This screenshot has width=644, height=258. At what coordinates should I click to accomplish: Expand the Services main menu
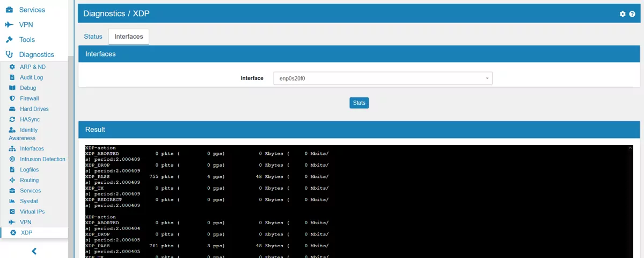tap(32, 10)
